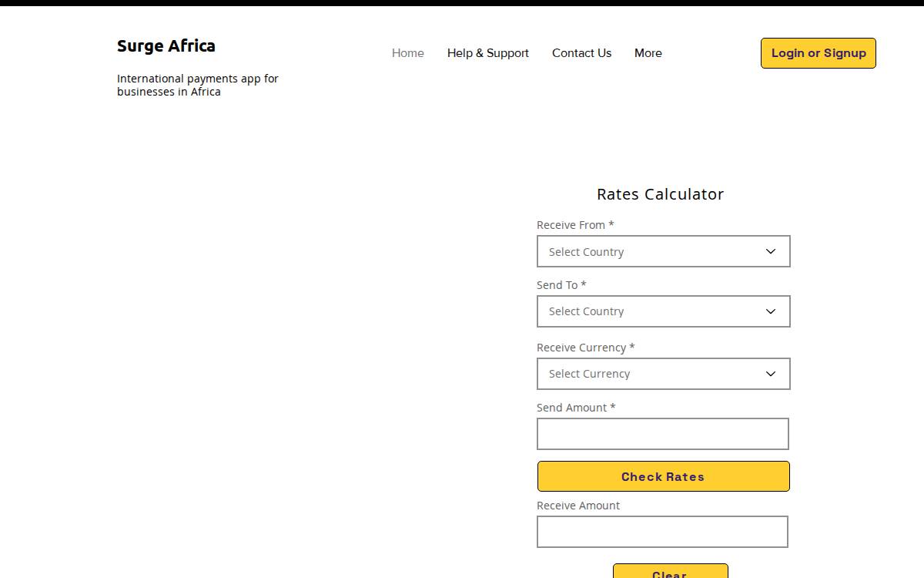Open Help & Support page

488,53
